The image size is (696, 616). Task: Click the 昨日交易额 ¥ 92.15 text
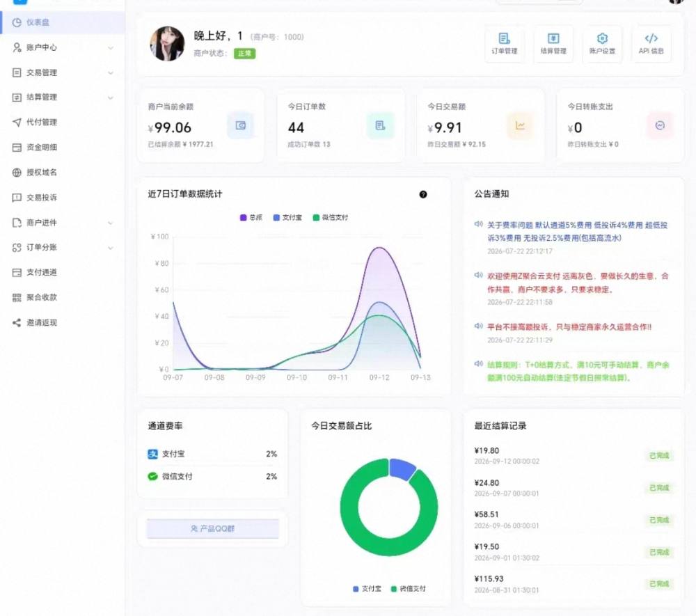pos(457,145)
